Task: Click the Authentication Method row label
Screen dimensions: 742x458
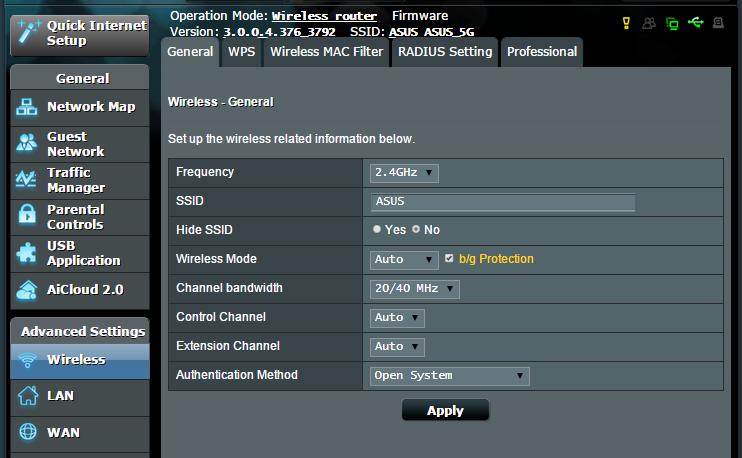Action: coord(237,375)
